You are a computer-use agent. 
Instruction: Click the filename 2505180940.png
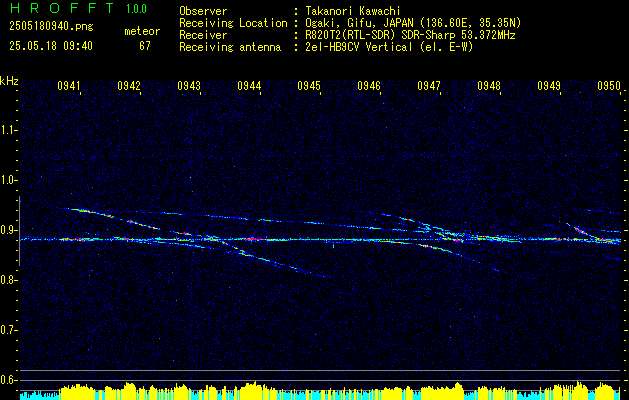(51, 26)
